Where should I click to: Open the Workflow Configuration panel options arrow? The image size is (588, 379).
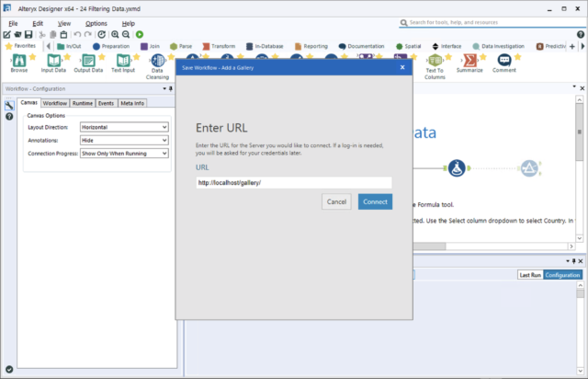pos(164,89)
